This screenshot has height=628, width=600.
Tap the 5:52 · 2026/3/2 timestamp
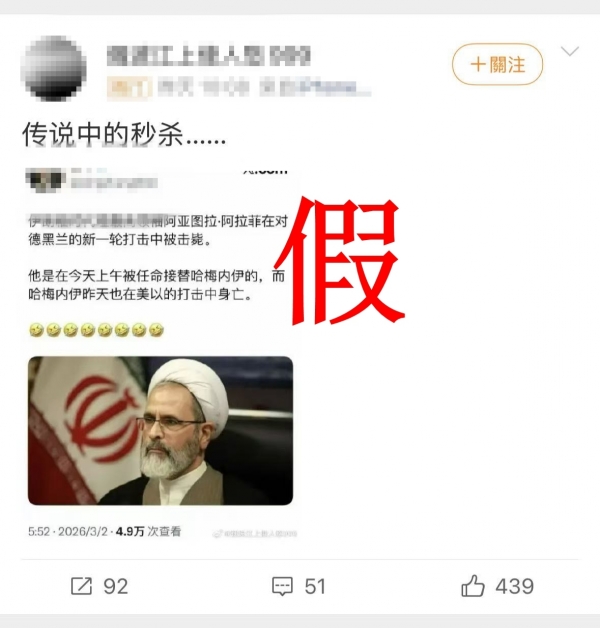[68, 531]
